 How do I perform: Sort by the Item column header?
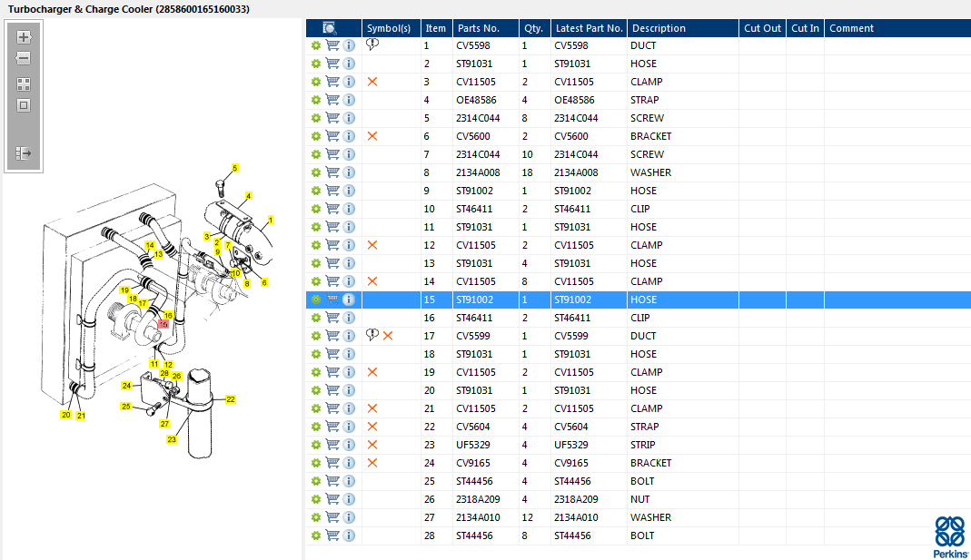point(436,28)
